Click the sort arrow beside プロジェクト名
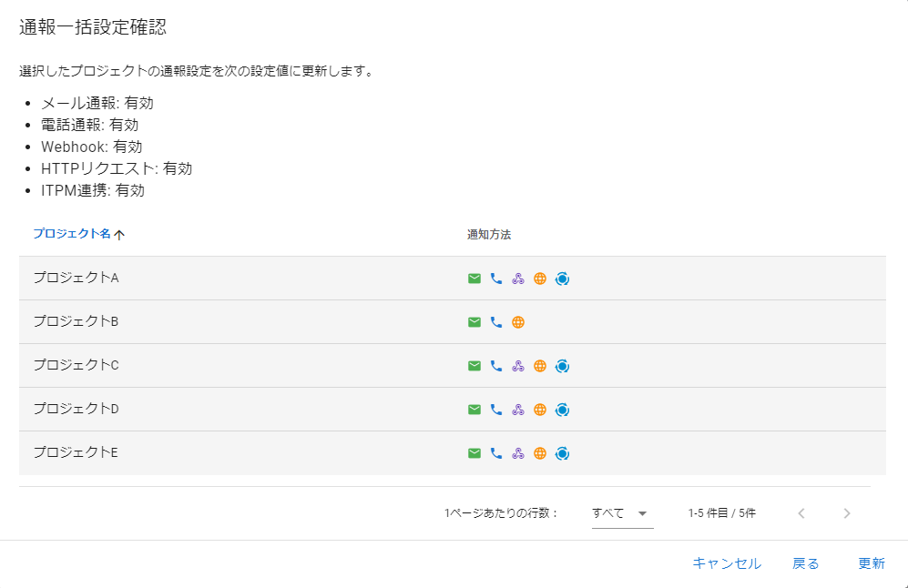The height and width of the screenshot is (588, 908). 119,235
